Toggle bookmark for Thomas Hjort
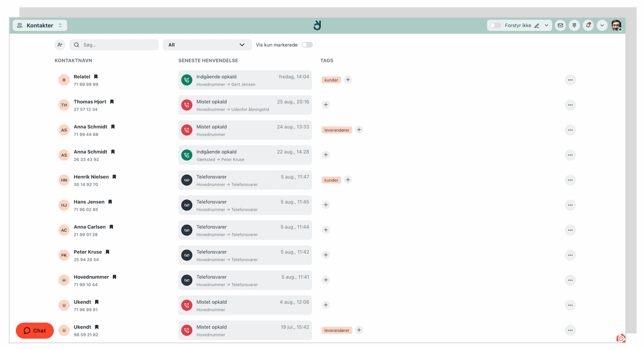Viewport: 644px width, 349px height. tap(112, 102)
